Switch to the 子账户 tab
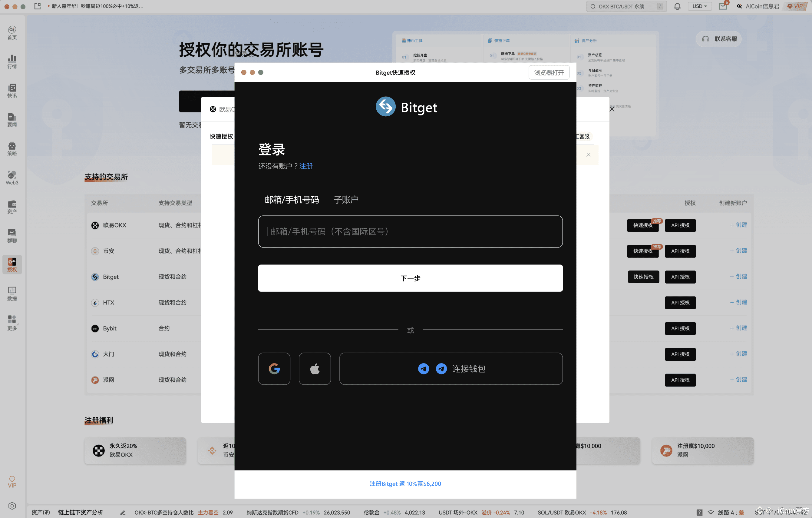The image size is (812, 518). (346, 199)
